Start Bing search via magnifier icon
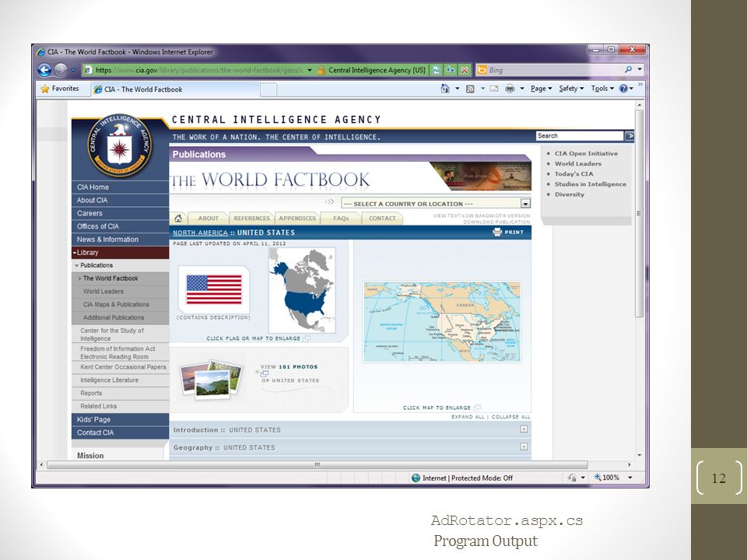The height and width of the screenshot is (560, 747). point(629,69)
